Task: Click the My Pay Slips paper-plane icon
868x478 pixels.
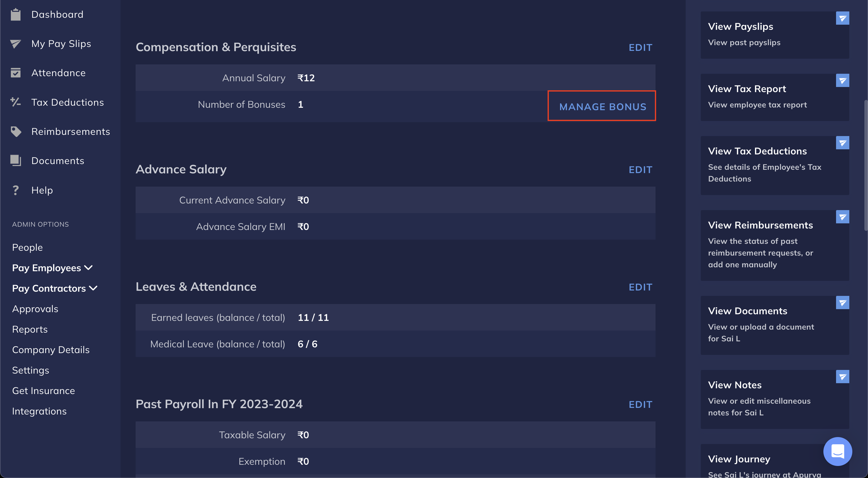Action: point(15,44)
